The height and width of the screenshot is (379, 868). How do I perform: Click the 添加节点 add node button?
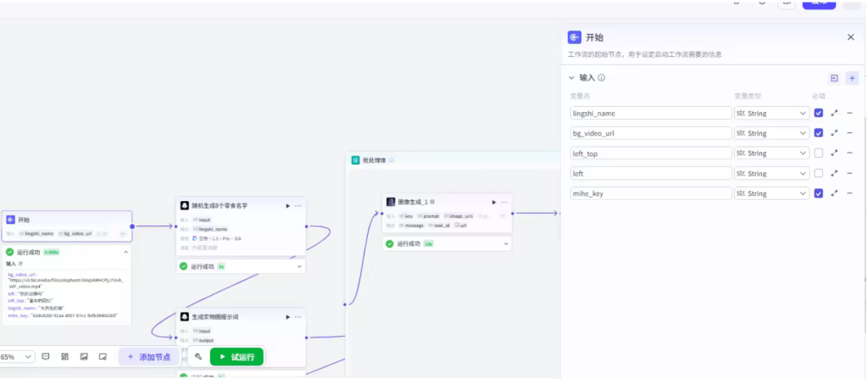(x=148, y=357)
